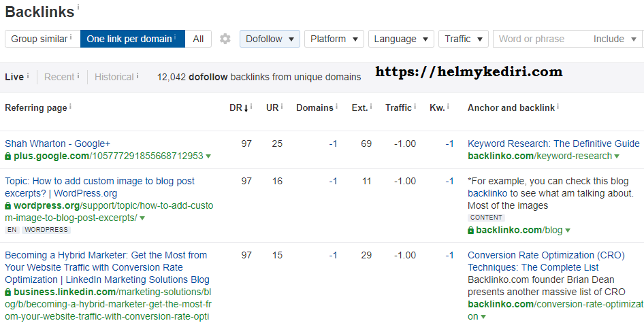This screenshot has height=323, width=644.
Task: Click the Ext. value 69
Action: (x=366, y=143)
